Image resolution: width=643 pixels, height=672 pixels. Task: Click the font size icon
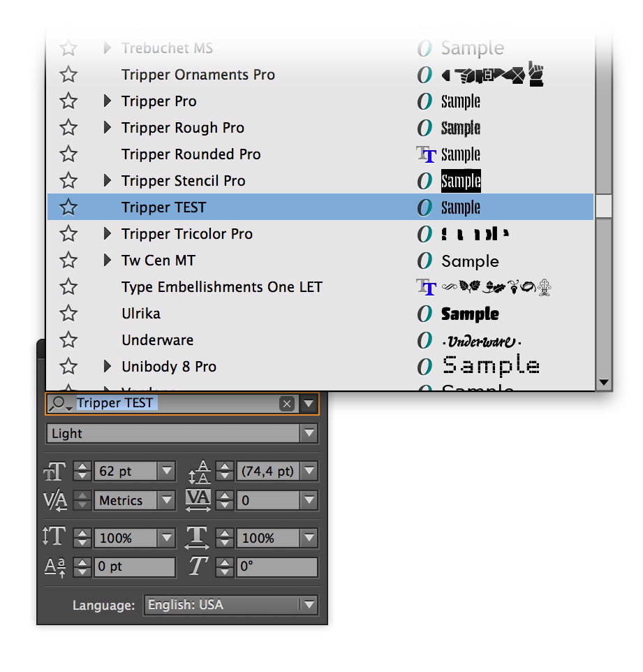coord(55,472)
